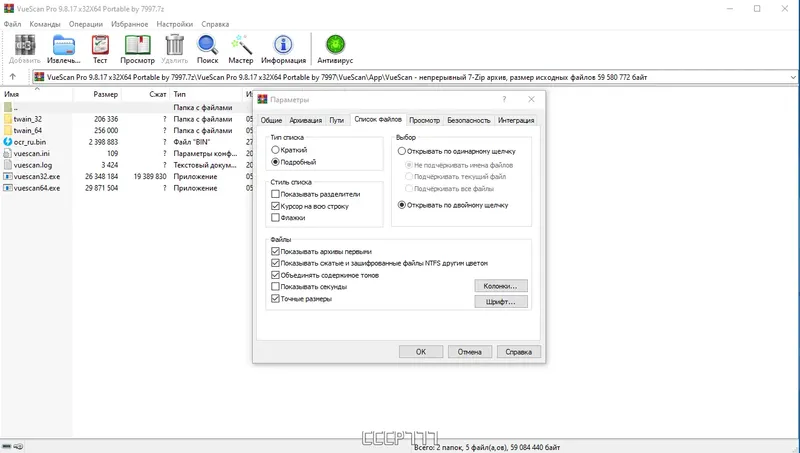Enable the Флажки checkbox
The height and width of the screenshot is (453, 800).
[276, 218]
